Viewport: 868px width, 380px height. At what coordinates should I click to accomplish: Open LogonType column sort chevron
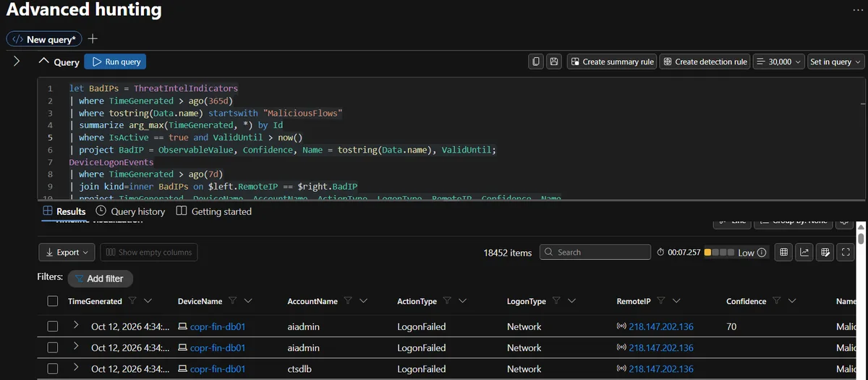tap(571, 301)
